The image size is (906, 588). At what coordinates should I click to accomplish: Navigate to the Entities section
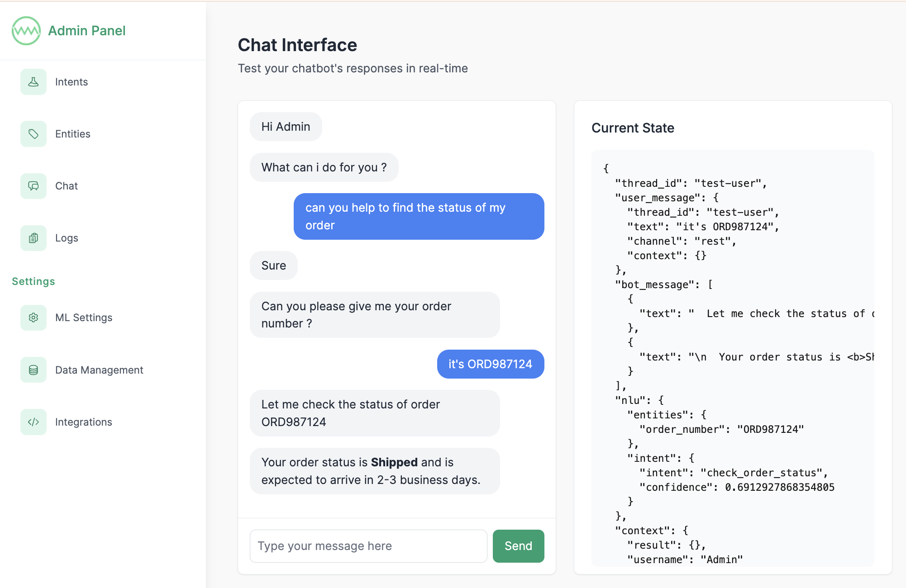coord(73,134)
